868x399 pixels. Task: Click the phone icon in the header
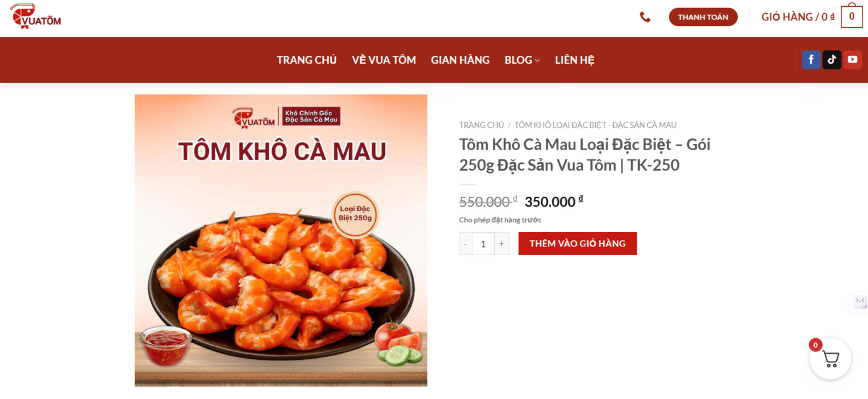[x=645, y=17]
